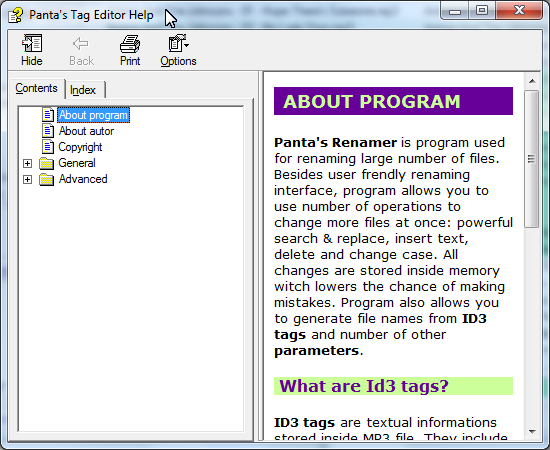This screenshot has width=550, height=450.
Task: Expand the Advanced folder plus box
Action: tap(27, 180)
